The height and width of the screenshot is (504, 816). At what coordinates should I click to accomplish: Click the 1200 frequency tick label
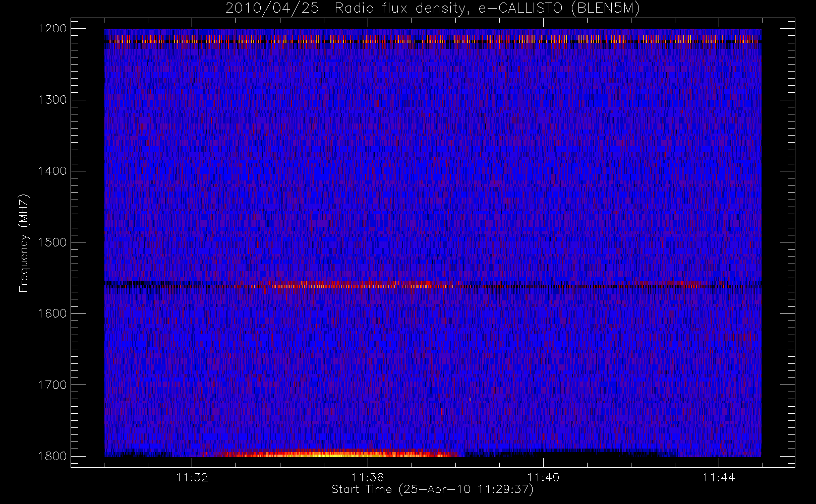52,29
